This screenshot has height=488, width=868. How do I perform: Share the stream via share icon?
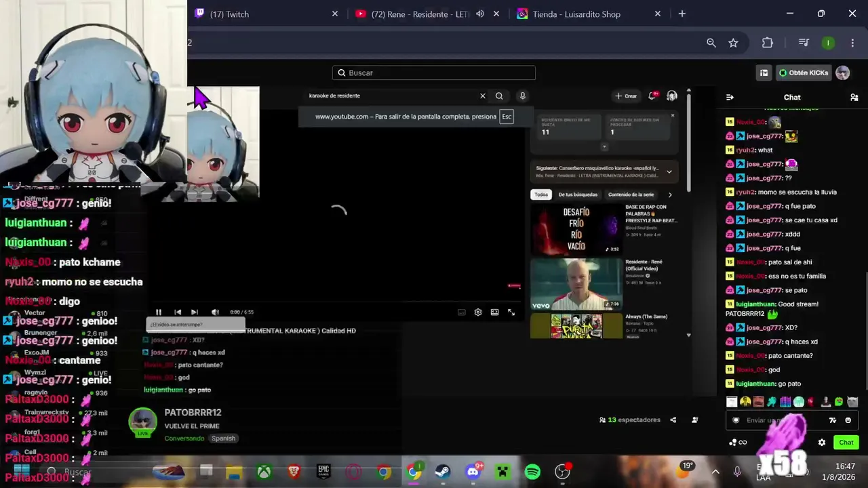point(673,420)
